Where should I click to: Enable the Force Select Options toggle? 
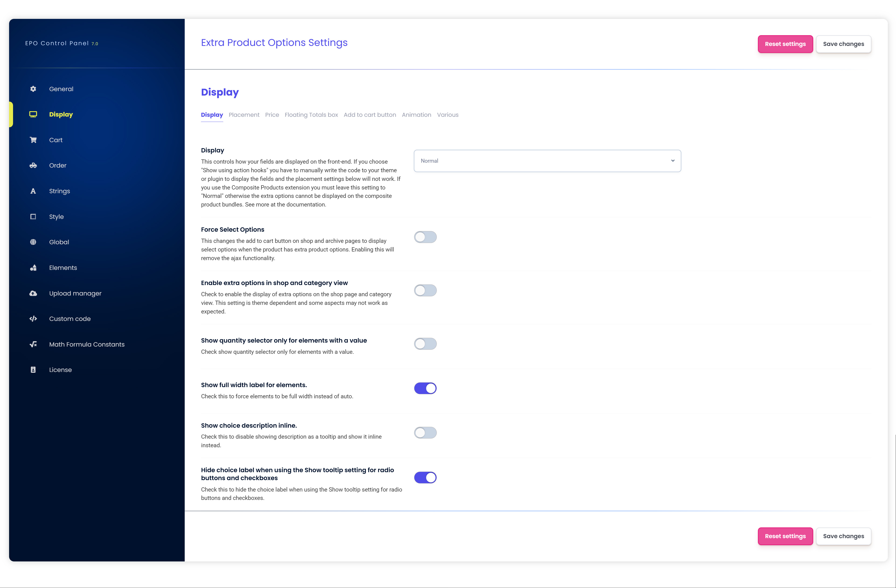point(425,237)
